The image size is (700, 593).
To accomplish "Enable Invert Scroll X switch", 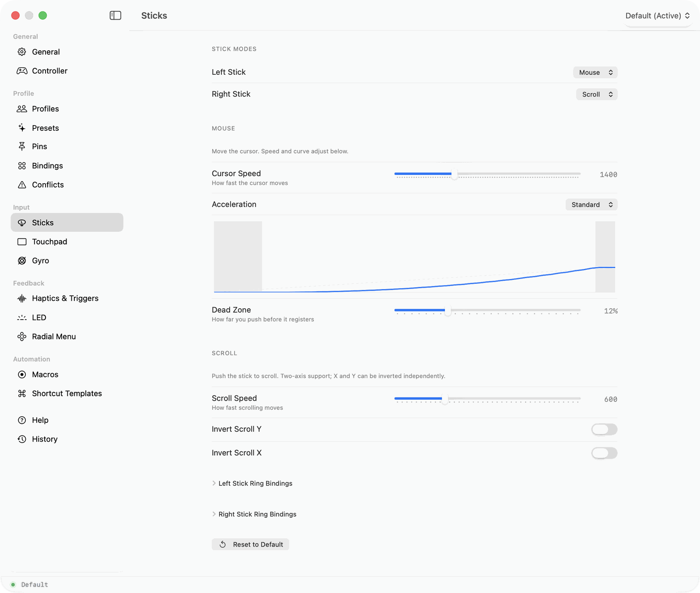I will click(604, 453).
